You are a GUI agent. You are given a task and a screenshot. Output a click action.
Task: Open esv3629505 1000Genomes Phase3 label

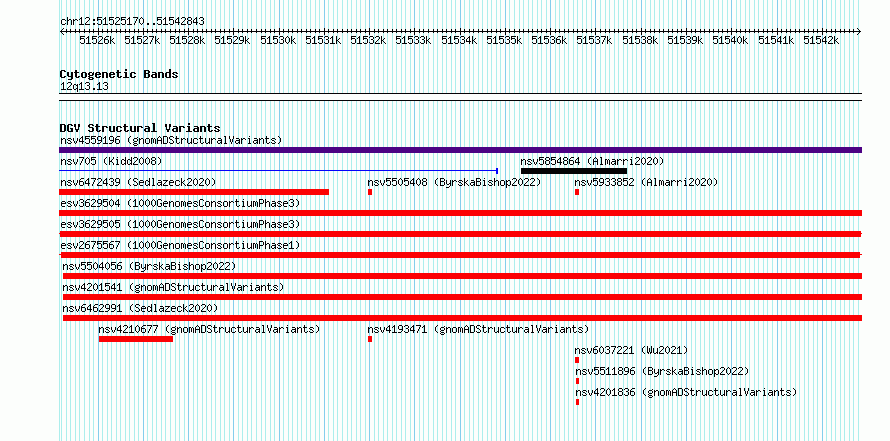coord(180,224)
